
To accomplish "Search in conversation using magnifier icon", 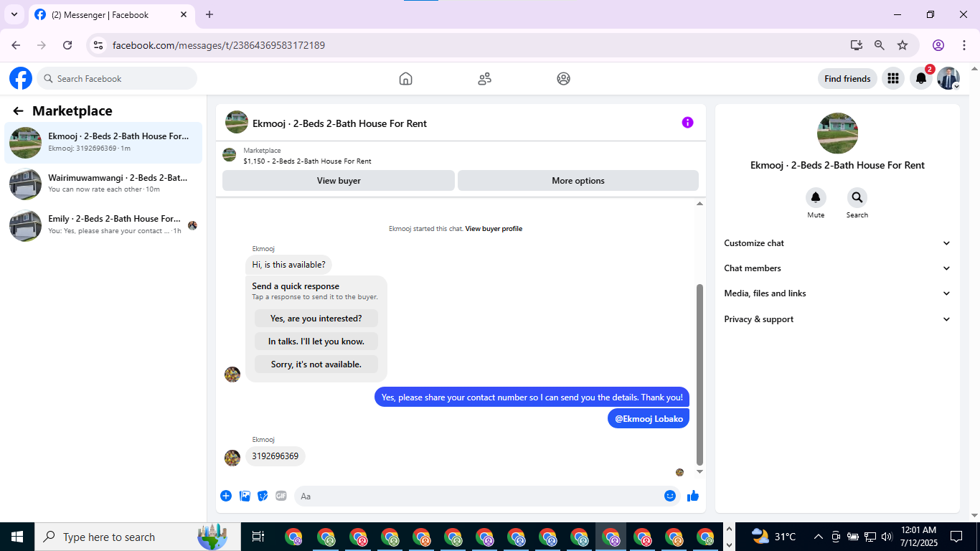I will click(x=857, y=197).
